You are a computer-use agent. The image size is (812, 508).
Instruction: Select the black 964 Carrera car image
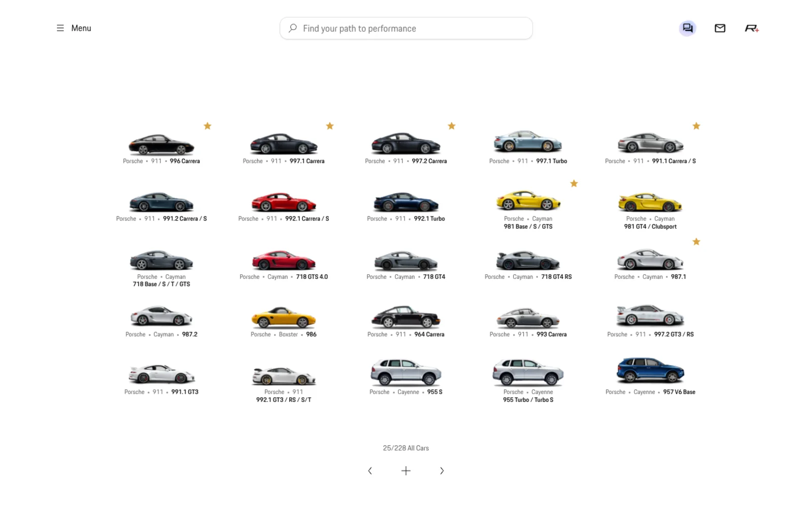[406, 317]
